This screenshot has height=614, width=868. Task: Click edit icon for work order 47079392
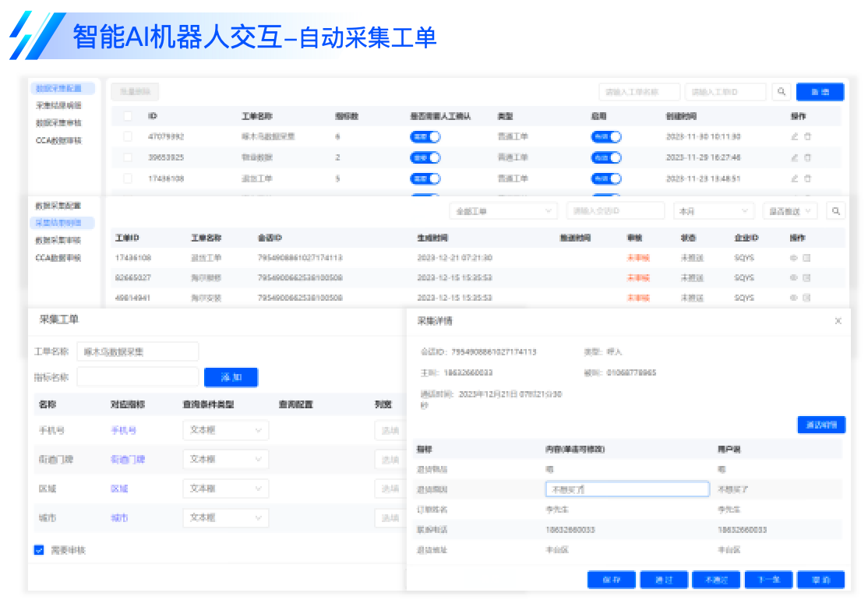(795, 136)
